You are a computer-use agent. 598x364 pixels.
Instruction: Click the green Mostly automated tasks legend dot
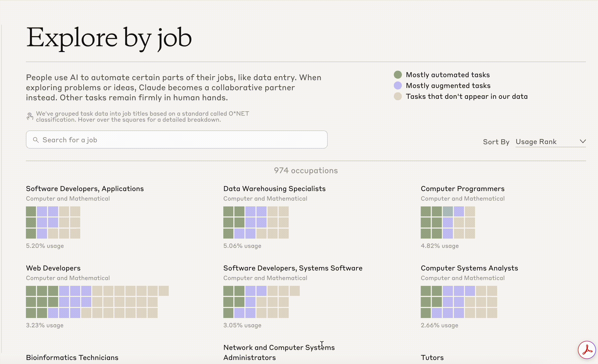[x=398, y=75]
